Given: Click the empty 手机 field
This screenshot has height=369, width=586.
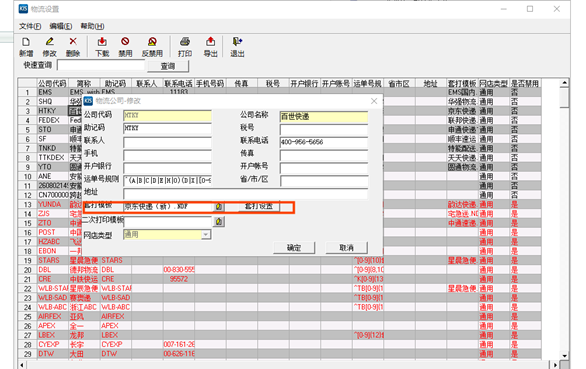Looking at the screenshot, I should 167,155.
